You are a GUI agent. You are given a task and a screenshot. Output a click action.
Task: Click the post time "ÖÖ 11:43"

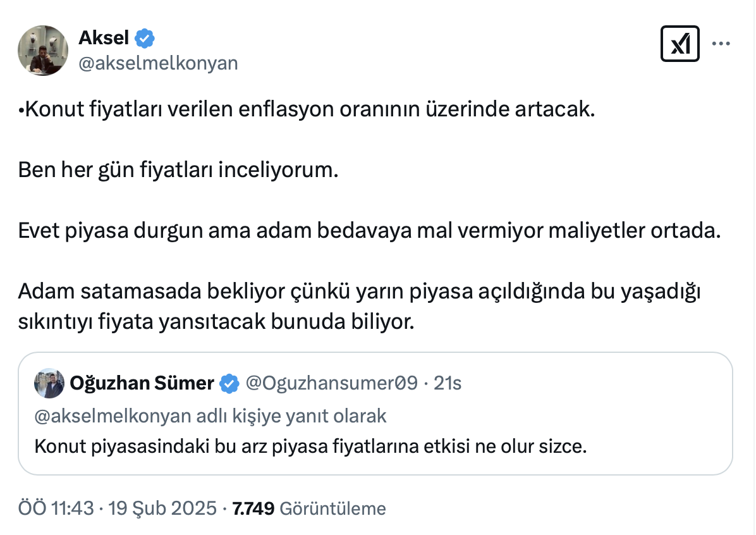tap(56, 508)
